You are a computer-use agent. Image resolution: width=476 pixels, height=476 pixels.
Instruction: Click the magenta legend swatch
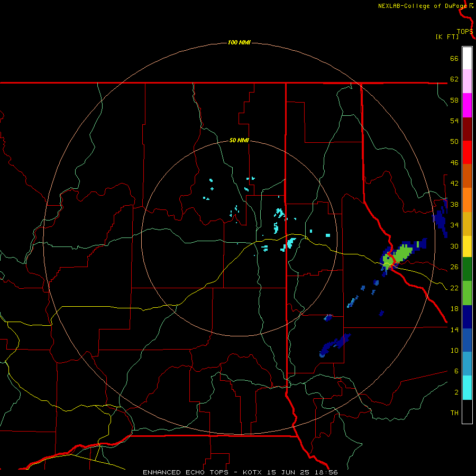tap(467, 105)
